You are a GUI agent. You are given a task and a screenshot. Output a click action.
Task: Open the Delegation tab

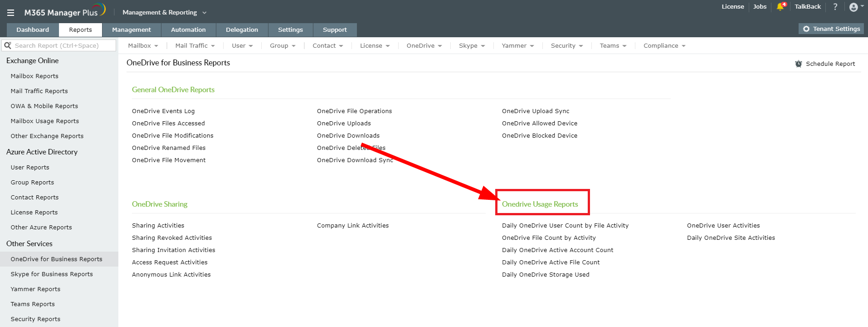coord(242,30)
